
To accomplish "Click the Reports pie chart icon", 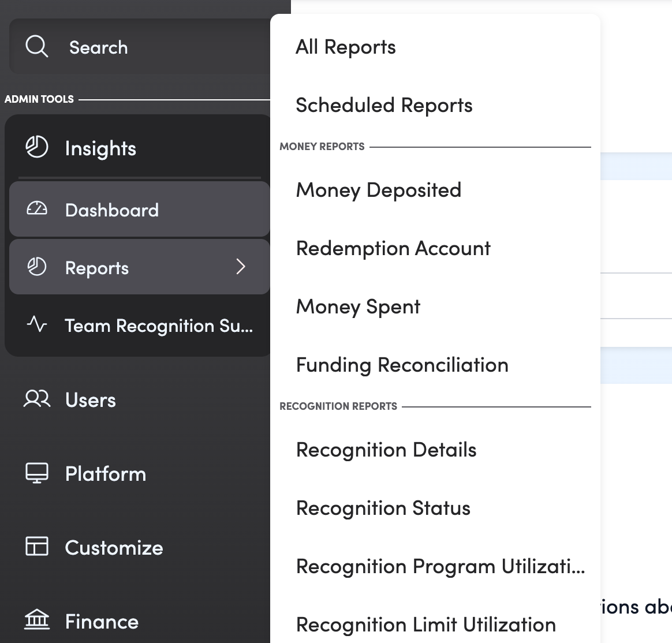I will point(37,267).
